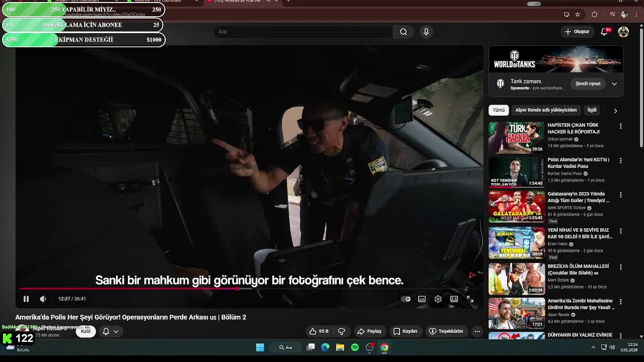Open the notification bell dropdown for the channel
The height and width of the screenshot is (362, 644).
click(x=110, y=331)
